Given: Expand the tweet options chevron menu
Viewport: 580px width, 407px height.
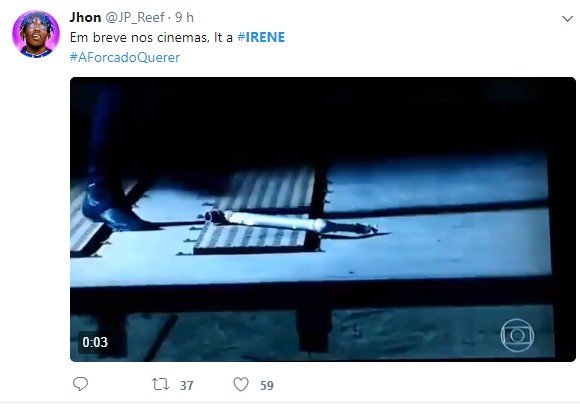Looking at the screenshot, I should point(567,18).
